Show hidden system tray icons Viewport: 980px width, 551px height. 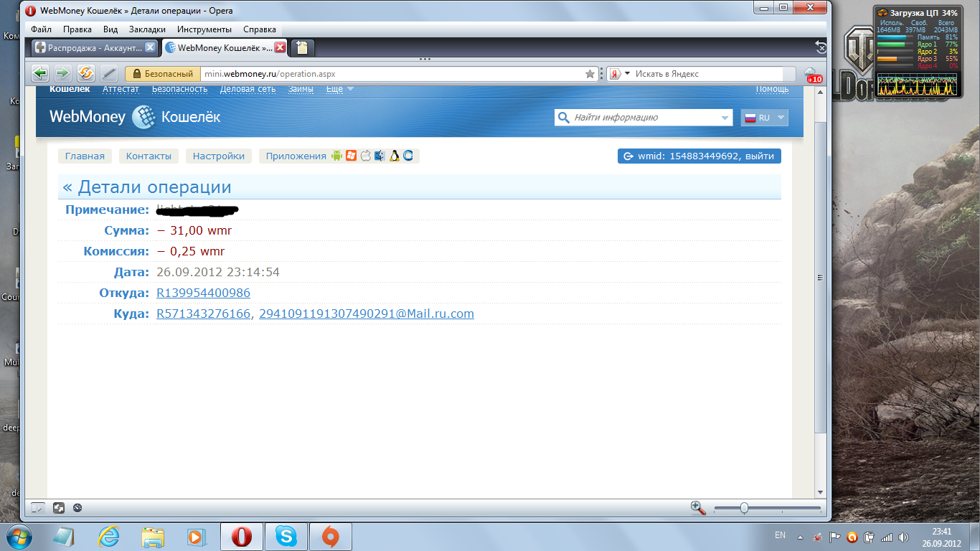tap(800, 537)
